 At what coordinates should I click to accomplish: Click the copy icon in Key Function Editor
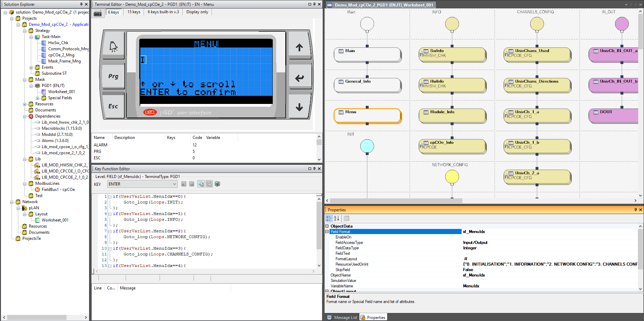(x=201, y=184)
